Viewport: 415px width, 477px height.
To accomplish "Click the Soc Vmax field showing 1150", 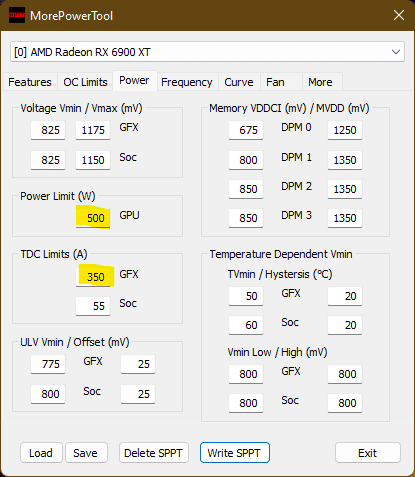I will tap(93, 160).
